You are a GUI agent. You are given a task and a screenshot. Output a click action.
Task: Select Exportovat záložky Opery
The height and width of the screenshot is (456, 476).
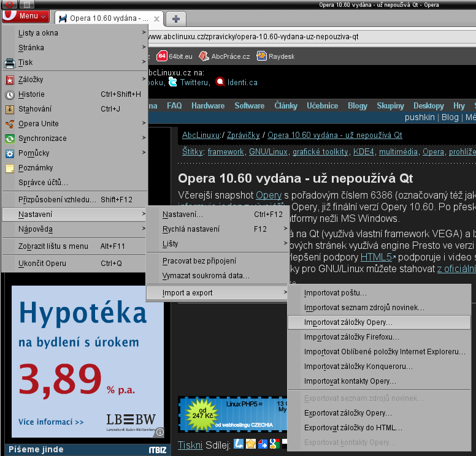379,413
